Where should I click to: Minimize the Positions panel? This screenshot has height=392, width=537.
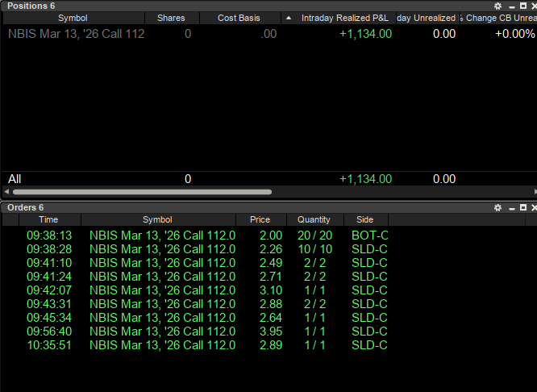tap(512, 6)
